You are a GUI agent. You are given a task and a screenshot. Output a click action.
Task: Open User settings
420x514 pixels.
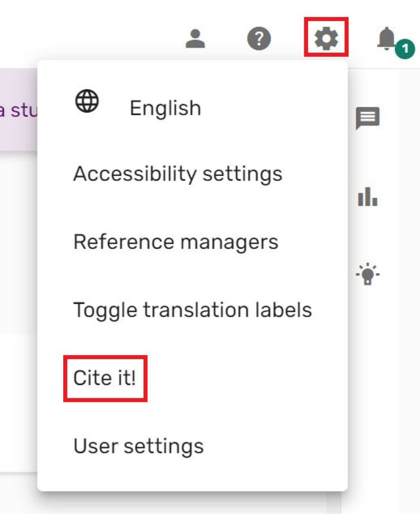point(138,446)
